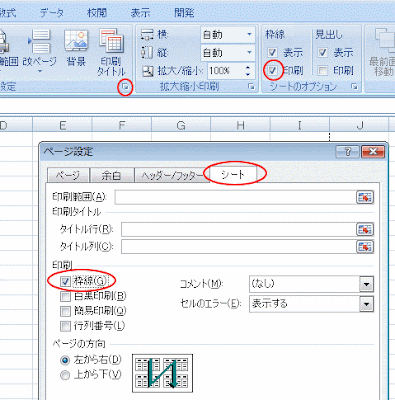Close the ページ設定 dialog
The width and height of the screenshot is (395, 400).
(373, 152)
